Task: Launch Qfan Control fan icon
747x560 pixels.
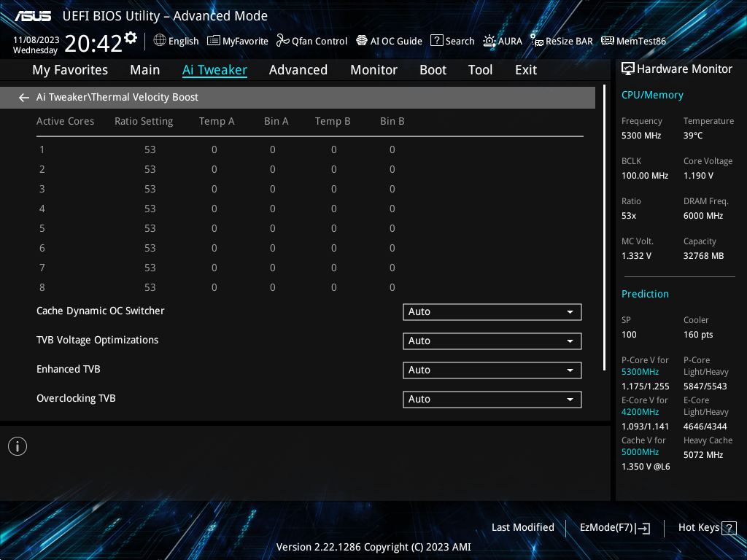Action: (x=282, y=41)
